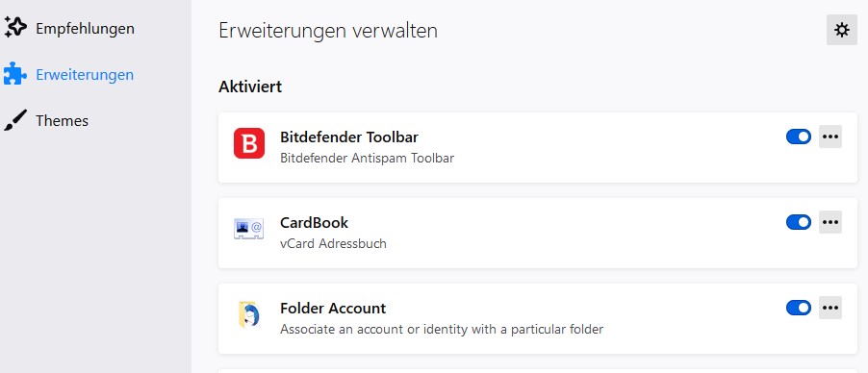The image size is (868, 373).
Task: Click the Themes paintbrush icon
Action: (15, 120)
